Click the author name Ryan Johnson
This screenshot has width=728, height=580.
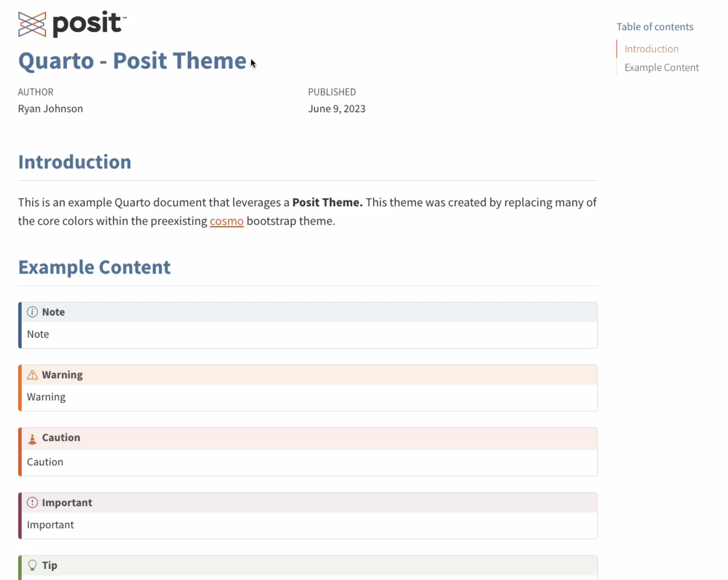coord(50,108)
